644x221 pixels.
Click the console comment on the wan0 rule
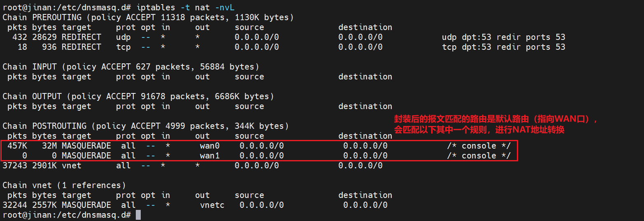tap(479, 146)
